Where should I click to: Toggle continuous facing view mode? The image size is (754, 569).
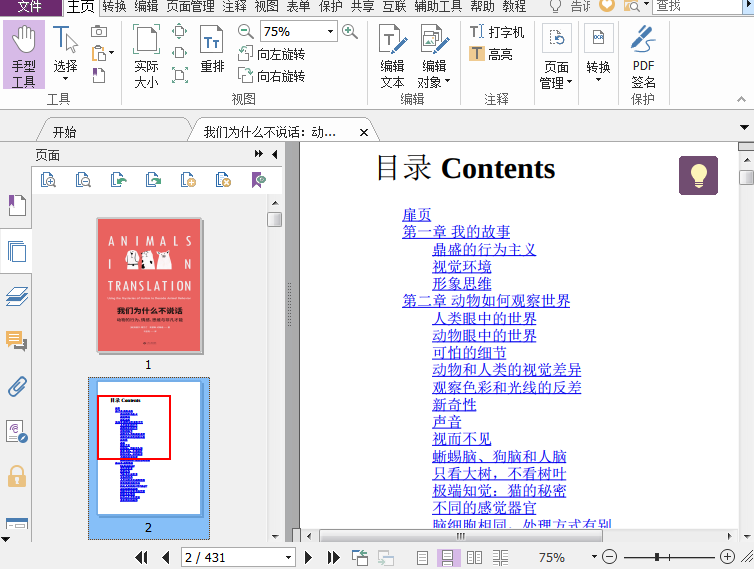tap(500, 558)
